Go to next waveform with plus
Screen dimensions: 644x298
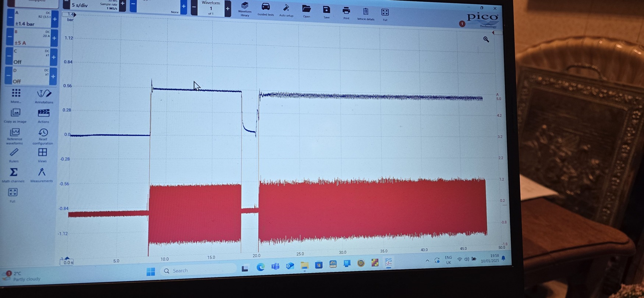pos(228,8)
